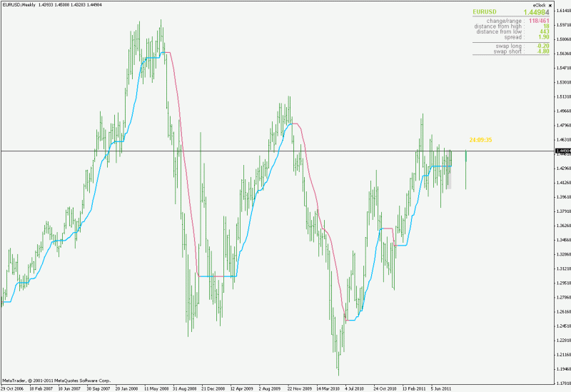The width and height of the screenshot is (571, 392).
Task: Click the 1.54710 price axis label
Action: pos(563,68)
